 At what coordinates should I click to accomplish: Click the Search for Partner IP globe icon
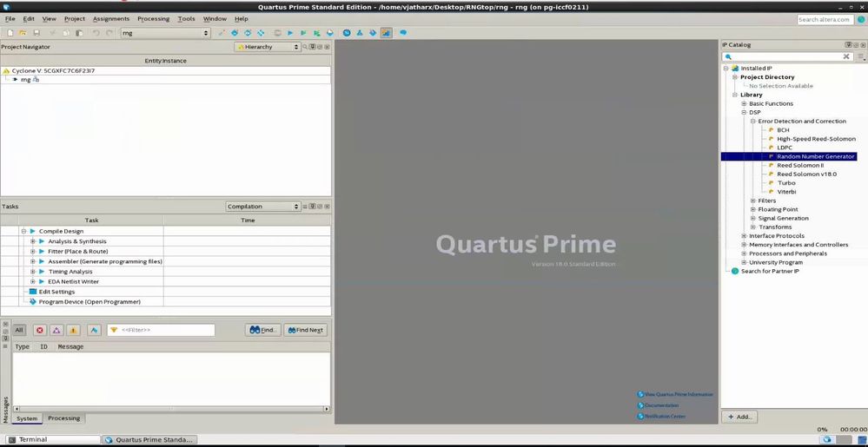point(734,271)
